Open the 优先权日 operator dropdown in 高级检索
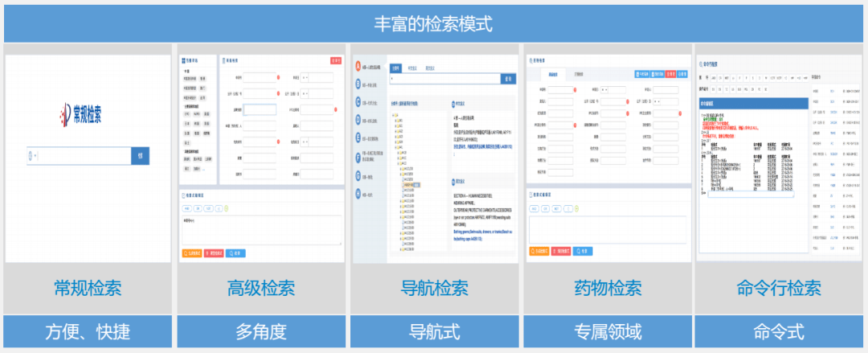Image resolution: width=868 pixels, height=353 pixels. point(305,142)
